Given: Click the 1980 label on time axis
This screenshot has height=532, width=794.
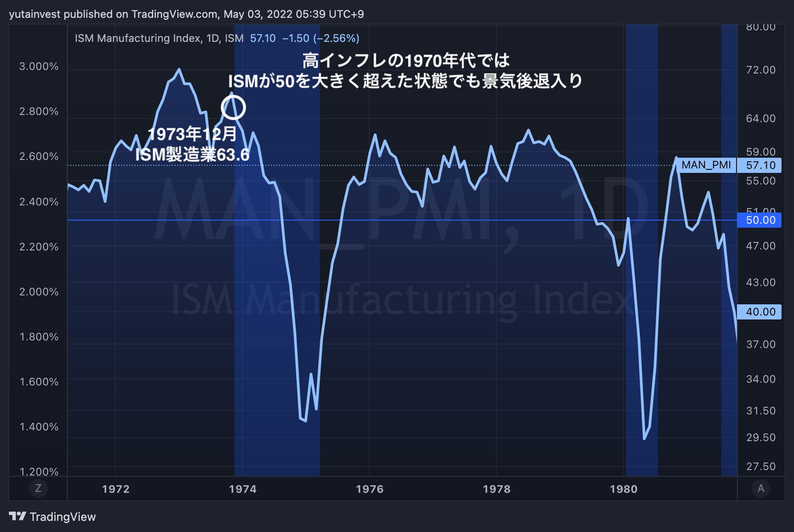Looking at the screenshot, I should click(623, 489).
